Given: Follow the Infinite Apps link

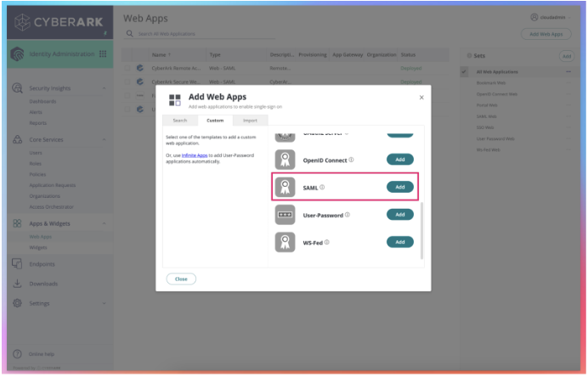Looking at the screenshot, I should pyautogui.click(x=195, y=155).
